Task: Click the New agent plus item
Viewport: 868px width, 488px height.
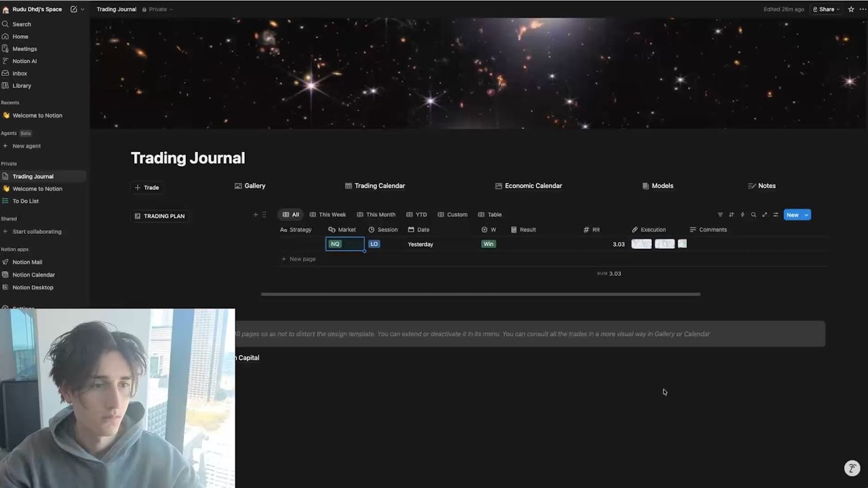Action: coord(26,146)
